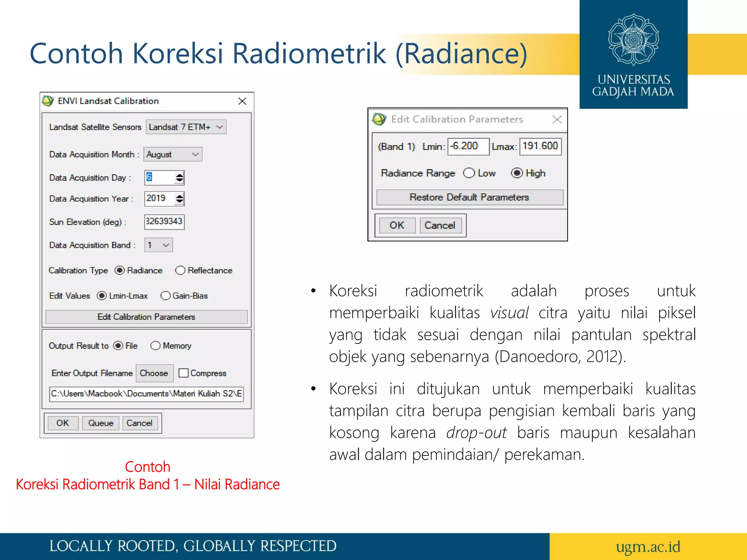This screenshot has width=747, height=560.
Task: Click the Queue button
Action: pyautogui.click(x=101, y=423)
